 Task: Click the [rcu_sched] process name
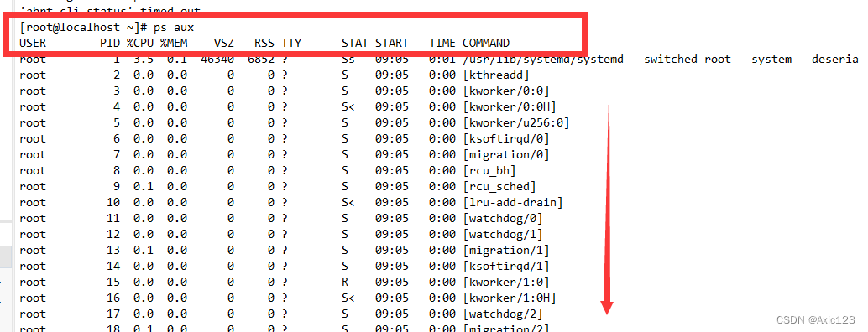click(x=499, y=187)
